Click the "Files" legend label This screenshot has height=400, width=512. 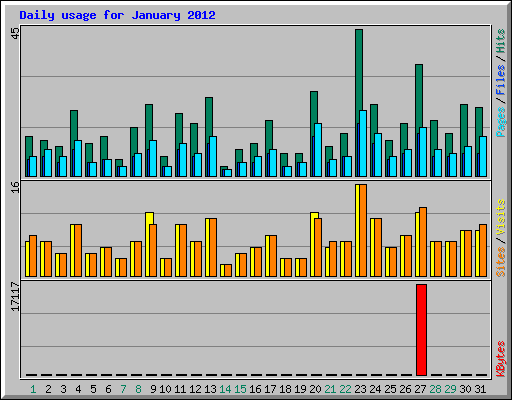tap(500, 80)
